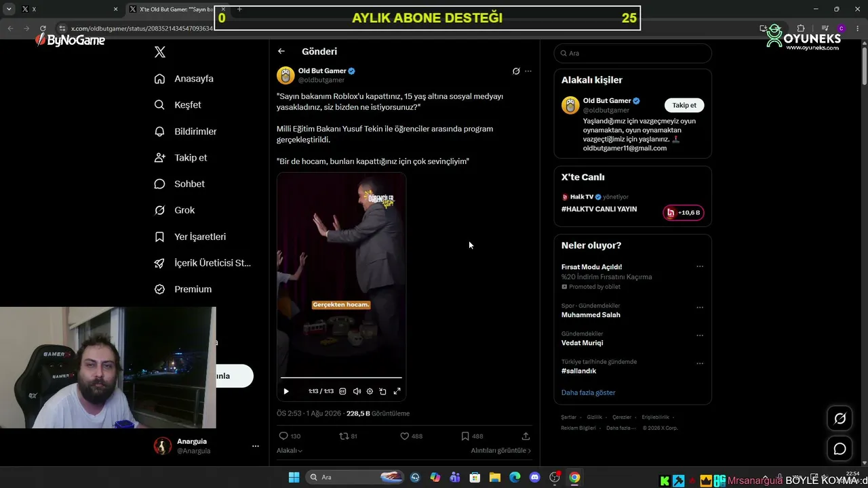Image resolution: width=868 pixels, height=488 pixels.
Task: Toggle video captions
Action: click(342, 391)
